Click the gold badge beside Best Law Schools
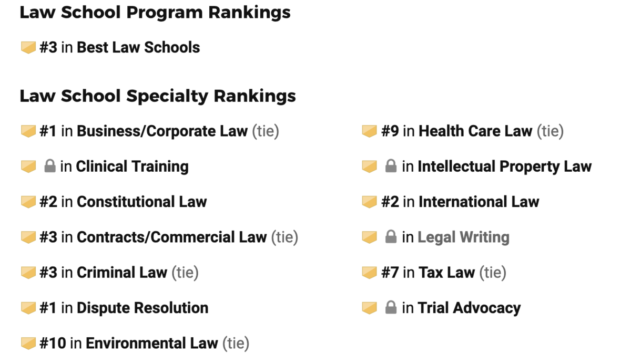The image size is (631, 364). click(x=28, y=48)
